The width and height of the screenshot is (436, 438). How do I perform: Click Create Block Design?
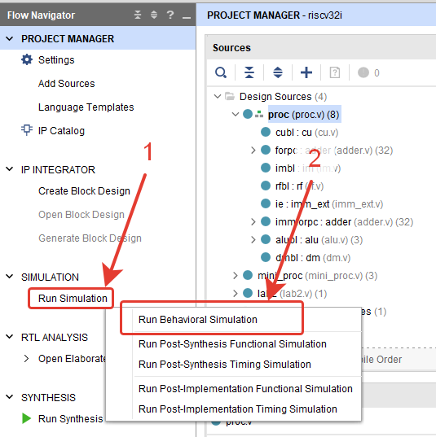point(84,191)
